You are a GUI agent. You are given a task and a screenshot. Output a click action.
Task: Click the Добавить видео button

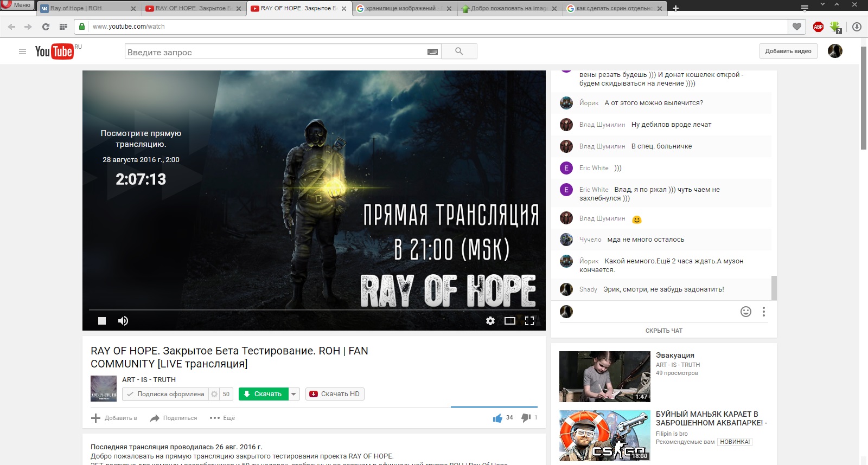tap(788, 51)
